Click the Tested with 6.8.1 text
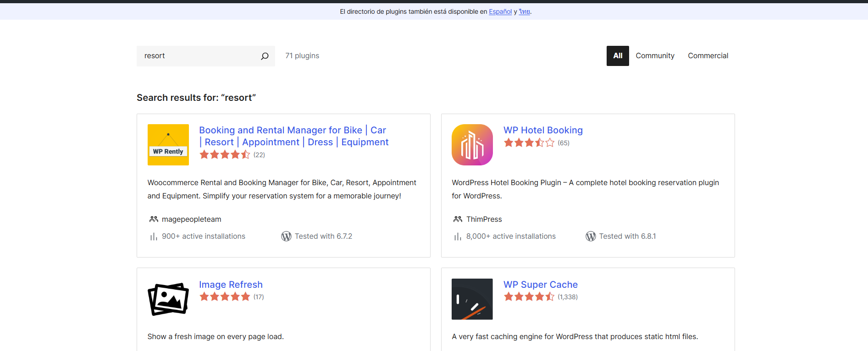 pos(627,236)
